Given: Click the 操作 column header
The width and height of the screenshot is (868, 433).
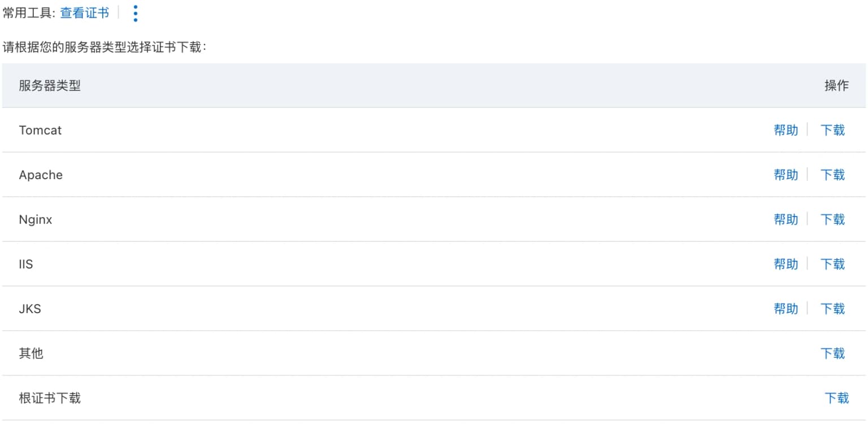Looking at the screenshot, I should tap(836, 85).
